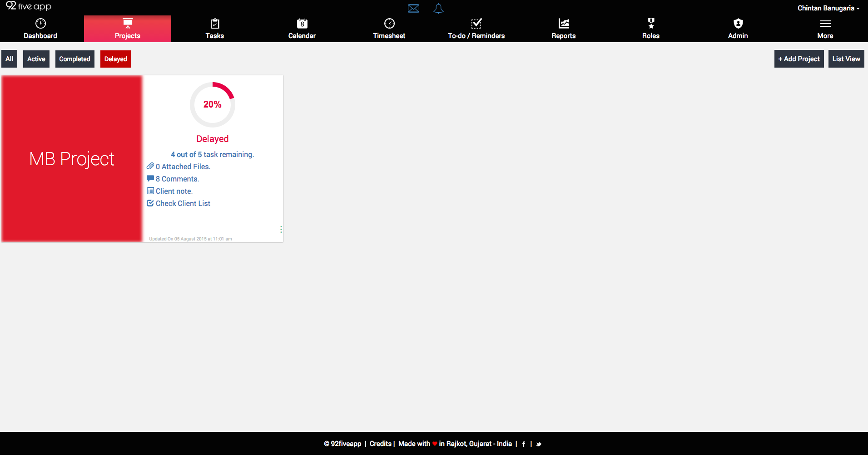
Task: Open the Calendar menu label
Action: 302,36
